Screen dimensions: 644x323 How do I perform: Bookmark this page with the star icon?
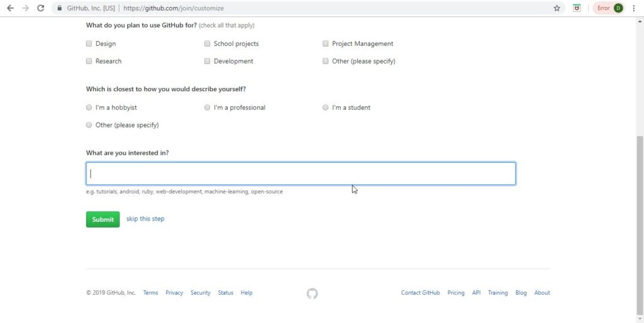[x=557, y=8]
